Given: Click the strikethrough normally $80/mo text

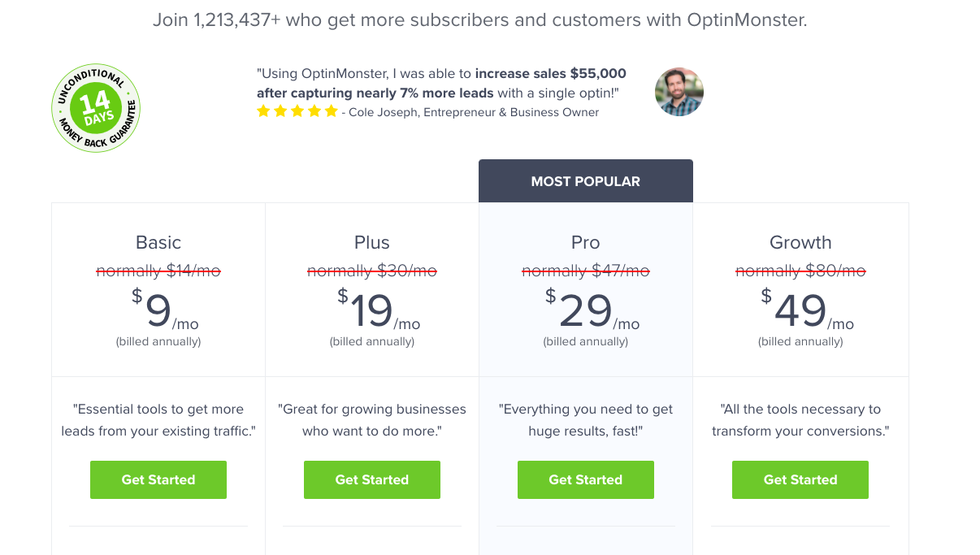Looking at the screenshot, I should click(800, 271).
